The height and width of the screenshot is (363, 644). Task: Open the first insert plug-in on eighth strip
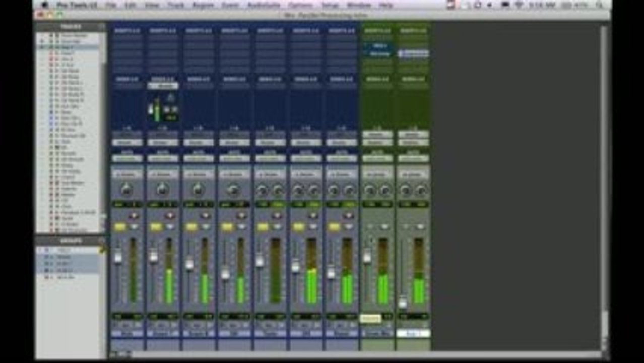click(x=377, y=46)
